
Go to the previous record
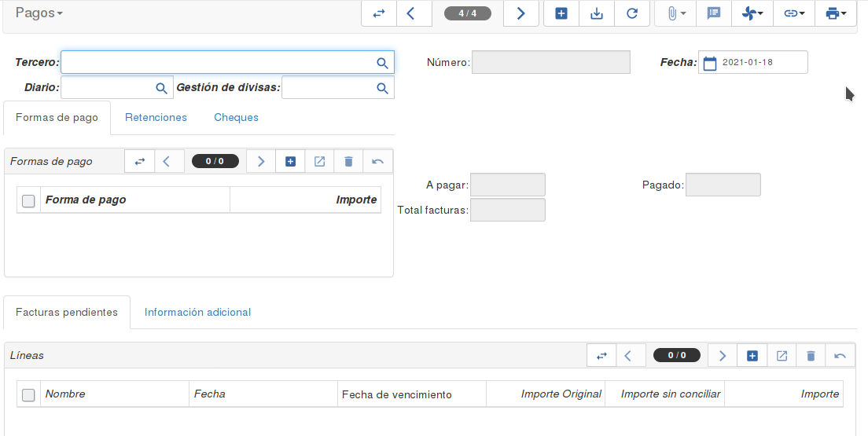pyautogui.click(x=410, y=13)
